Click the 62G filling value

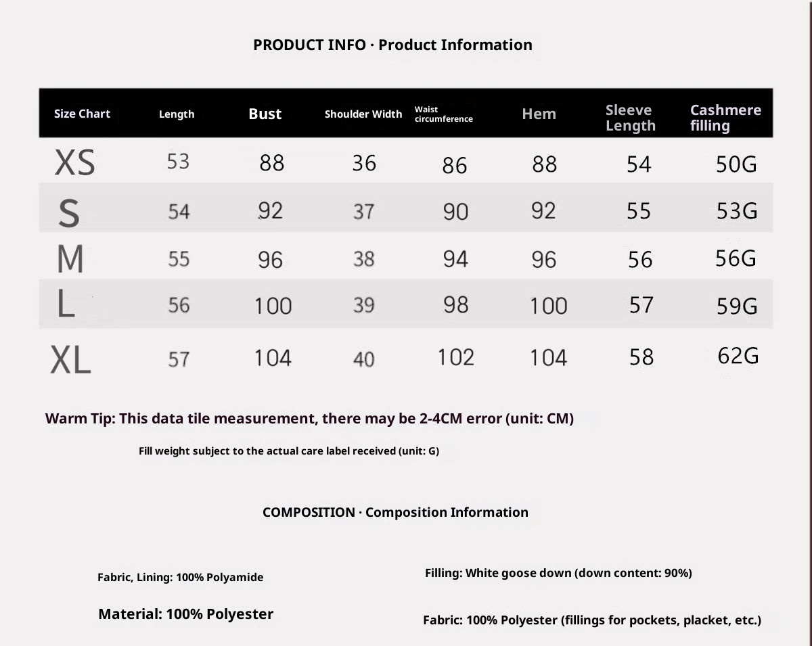[x=738, y=356]
